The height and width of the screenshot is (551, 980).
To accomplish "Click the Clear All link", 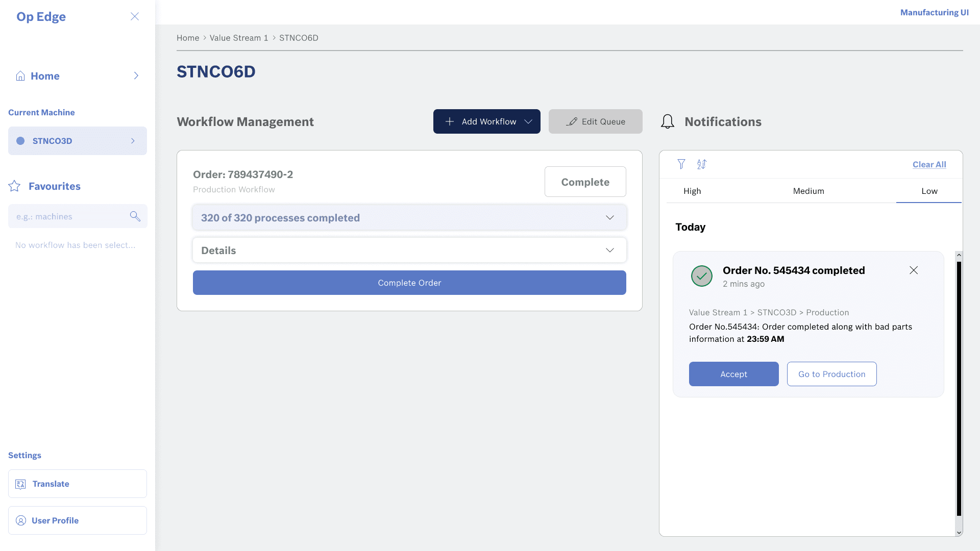I will pos(929,164).
